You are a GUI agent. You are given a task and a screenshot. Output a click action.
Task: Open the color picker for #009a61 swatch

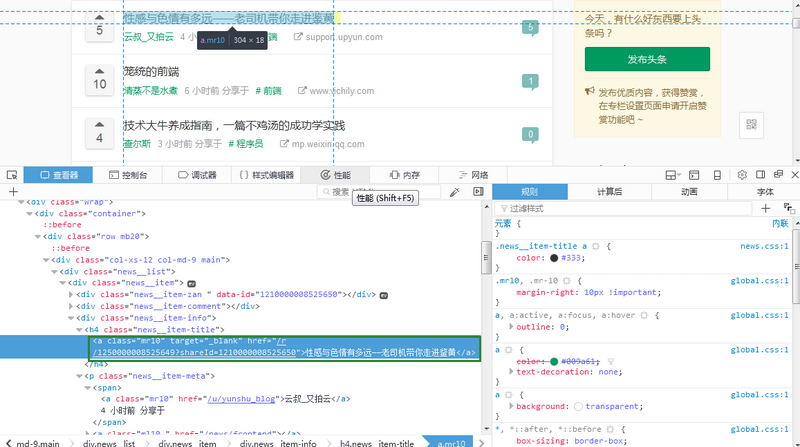pyautogui.click(x=554, y=362)
